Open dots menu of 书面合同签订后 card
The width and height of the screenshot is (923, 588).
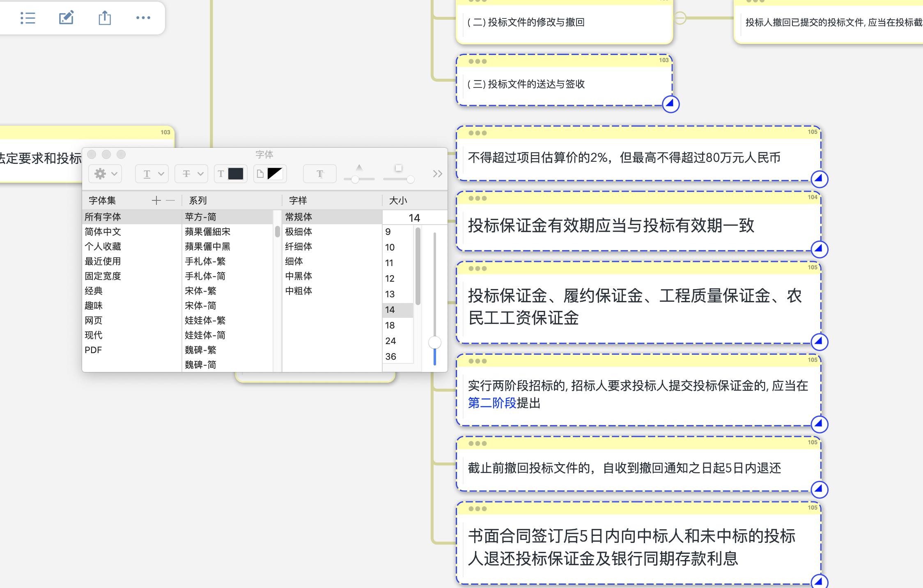478,509
